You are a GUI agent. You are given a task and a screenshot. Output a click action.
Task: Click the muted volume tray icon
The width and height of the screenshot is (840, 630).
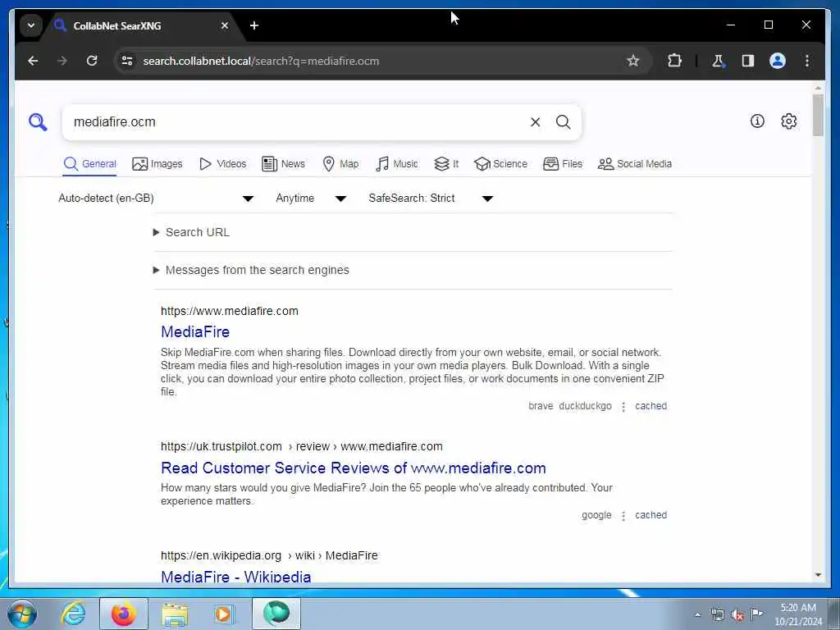click(x=737, y=615)
